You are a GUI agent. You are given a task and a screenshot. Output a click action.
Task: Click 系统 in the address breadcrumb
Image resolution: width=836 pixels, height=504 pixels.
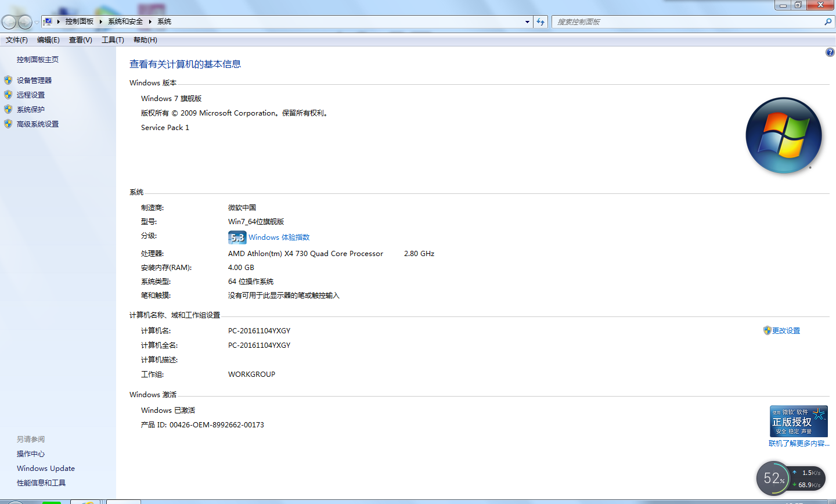(164, 21)
